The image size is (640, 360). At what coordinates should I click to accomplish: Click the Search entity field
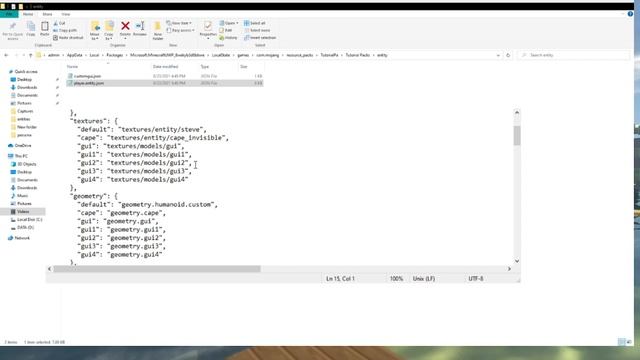point(574,55)
